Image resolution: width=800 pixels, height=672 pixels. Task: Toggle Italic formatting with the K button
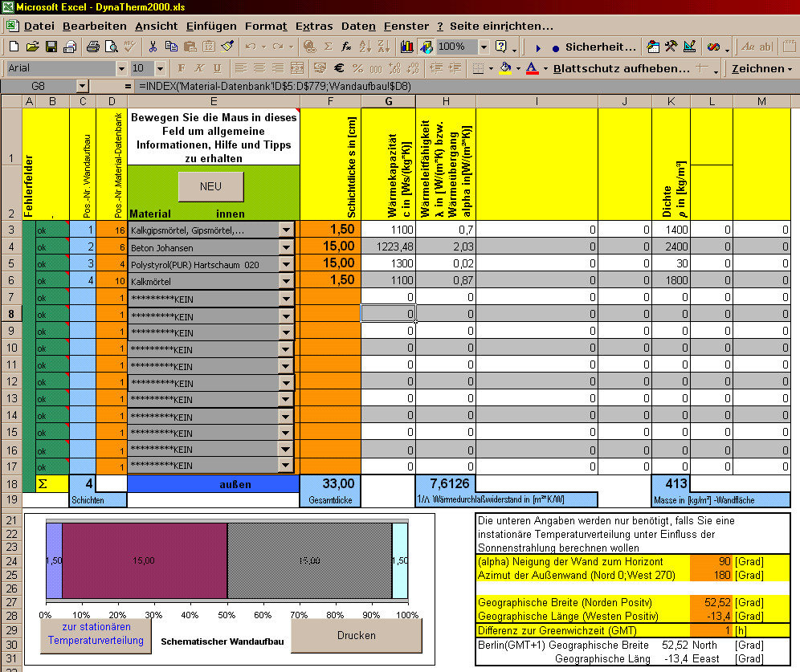point(199,68)
